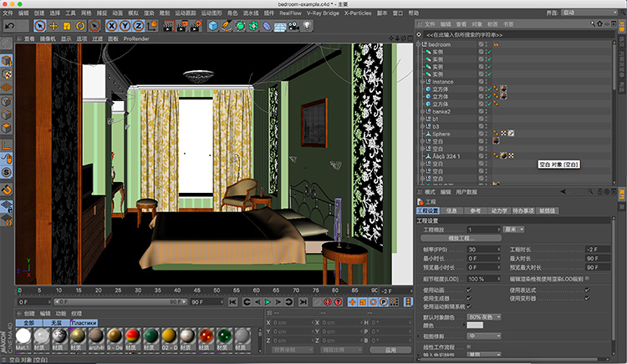
Task: Activate the Scale tool
Action: [x=67, y=27]
